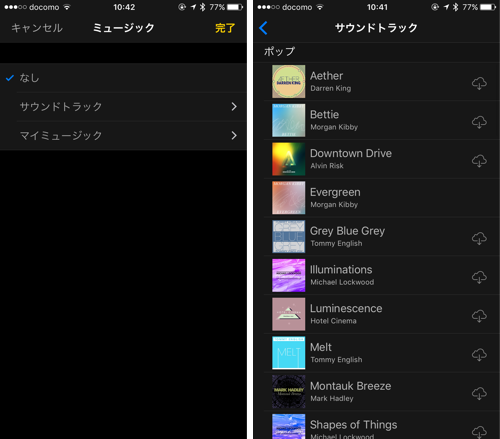Image resolution: width=500 pixels, height=439 pixels.
Task: Tap battery indicator in left status bar
Action: pos(235,7)
